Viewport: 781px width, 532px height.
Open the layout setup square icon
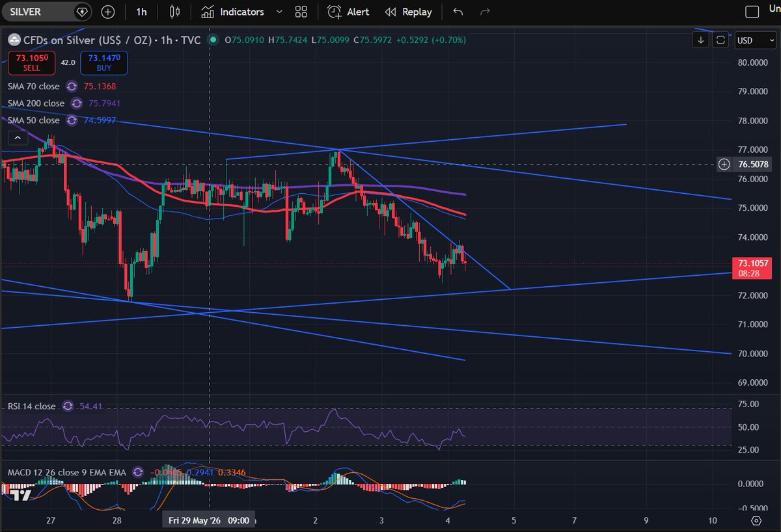click(x=752, y=12)
